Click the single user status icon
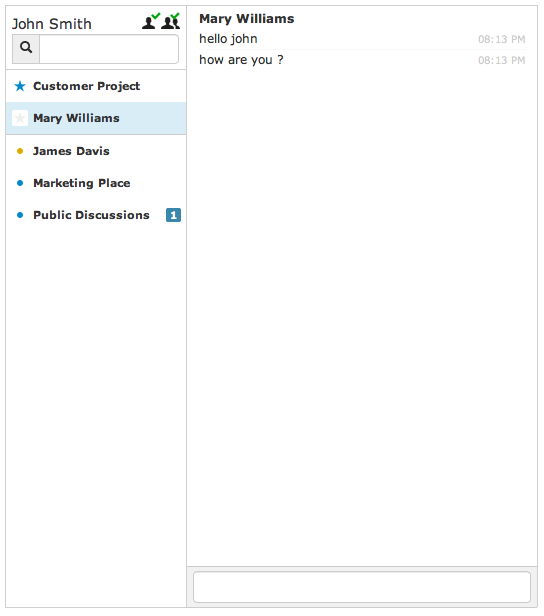Image resolution: width=544 pixels, height=616 pixels. [151, 21]
